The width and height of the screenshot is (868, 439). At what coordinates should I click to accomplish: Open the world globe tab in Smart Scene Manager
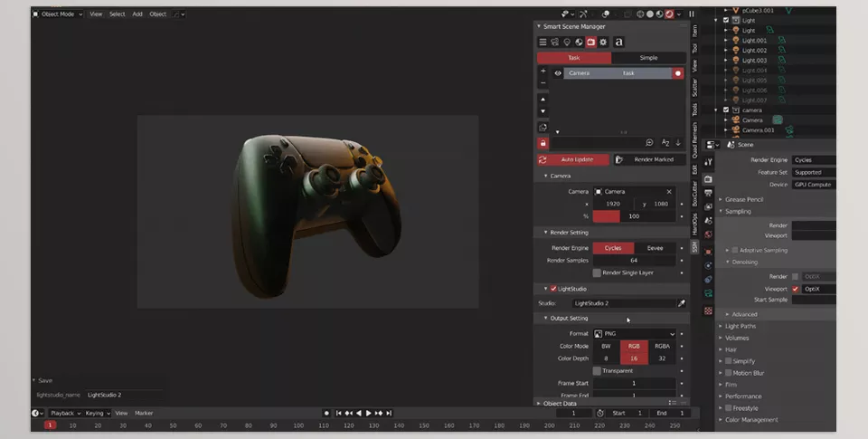point(579,43)
